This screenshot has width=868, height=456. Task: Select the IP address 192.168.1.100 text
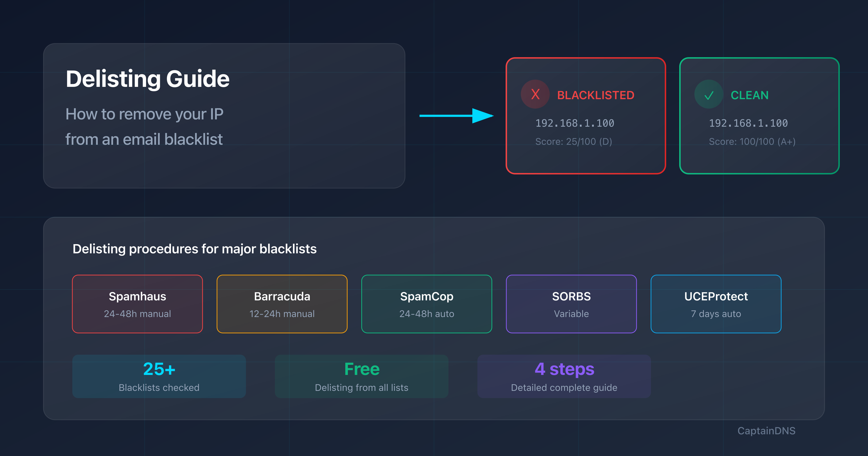coord(575,123)
